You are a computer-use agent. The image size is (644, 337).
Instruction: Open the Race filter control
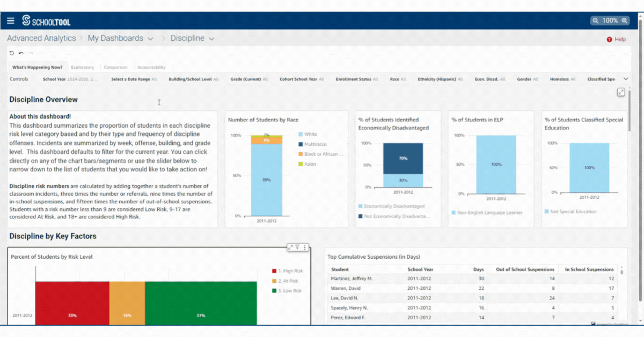398,79
